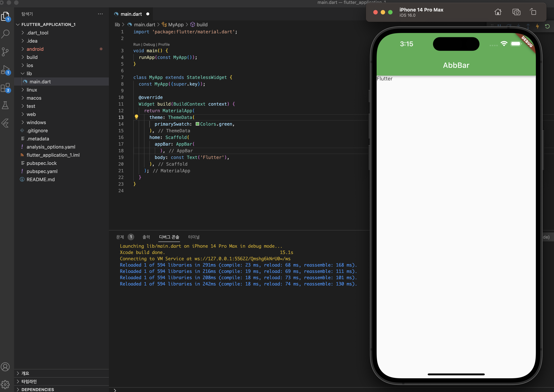Open pubspec.yaml in the explorer
This screenshot has height=392, width=554.
coord(42,171)
